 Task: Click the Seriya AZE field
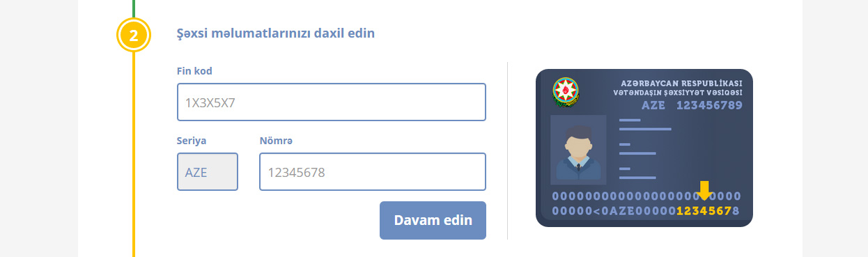point(208,172)
